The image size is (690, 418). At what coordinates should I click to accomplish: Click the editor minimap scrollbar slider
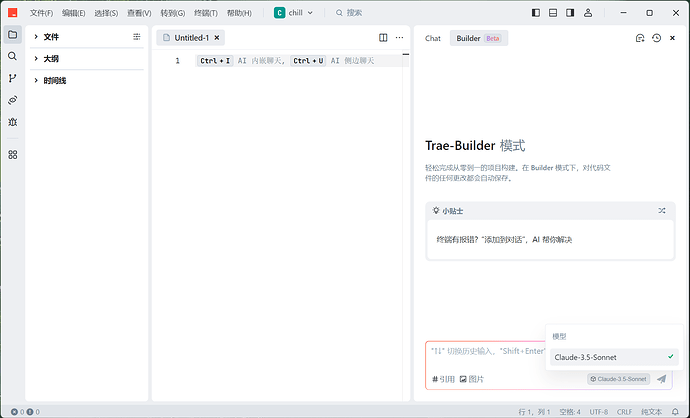coord(406,55)
